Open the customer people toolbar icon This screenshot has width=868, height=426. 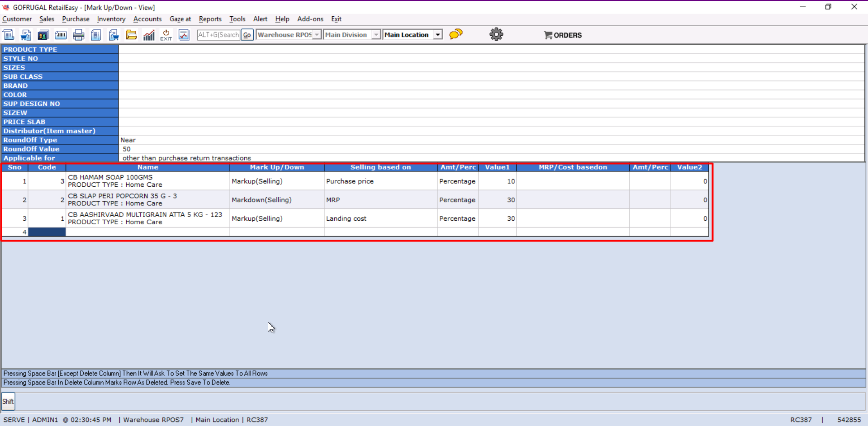pyautogui.click(x=43, y=35)
